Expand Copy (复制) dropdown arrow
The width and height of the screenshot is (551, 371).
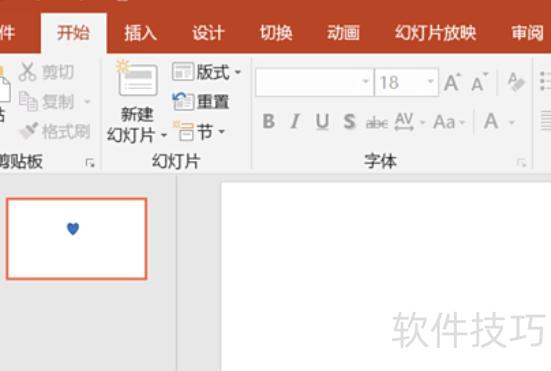87,102
